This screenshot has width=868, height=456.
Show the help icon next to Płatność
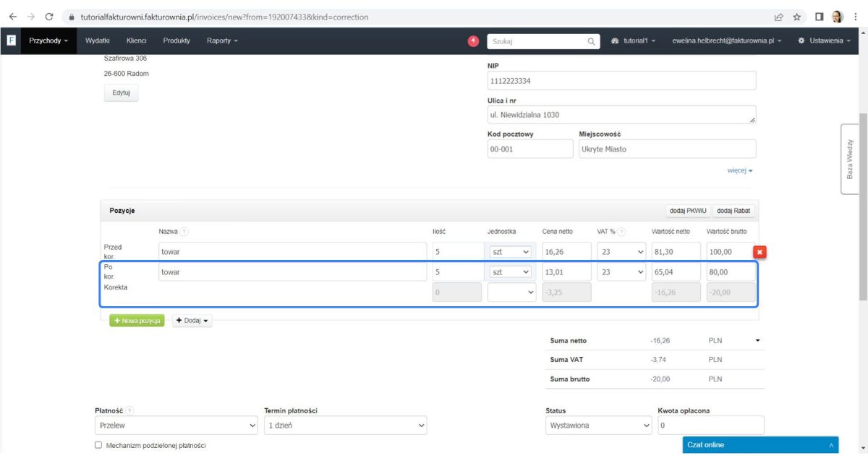pyautogui.click(x=129, y=411)
